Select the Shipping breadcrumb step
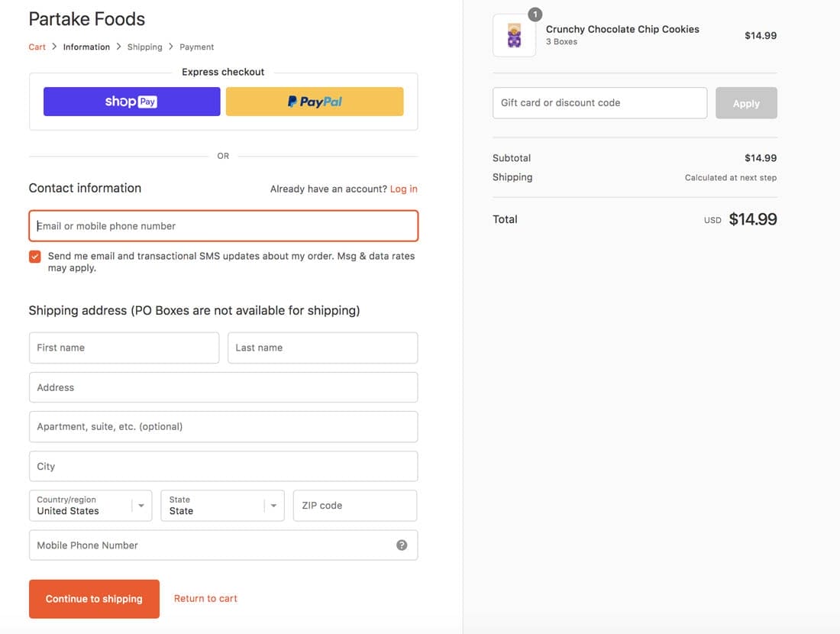 click(144, 47)
